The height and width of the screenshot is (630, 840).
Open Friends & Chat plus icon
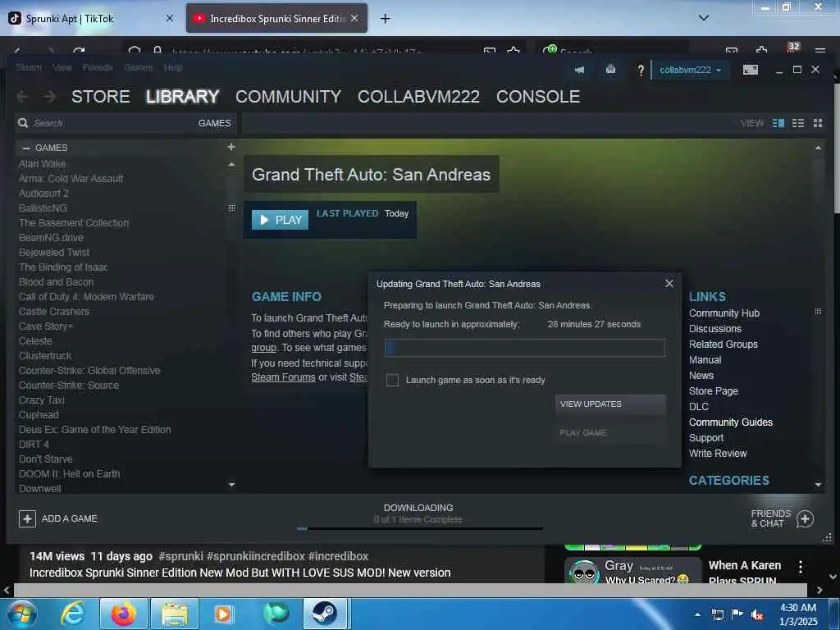(805, 518)
